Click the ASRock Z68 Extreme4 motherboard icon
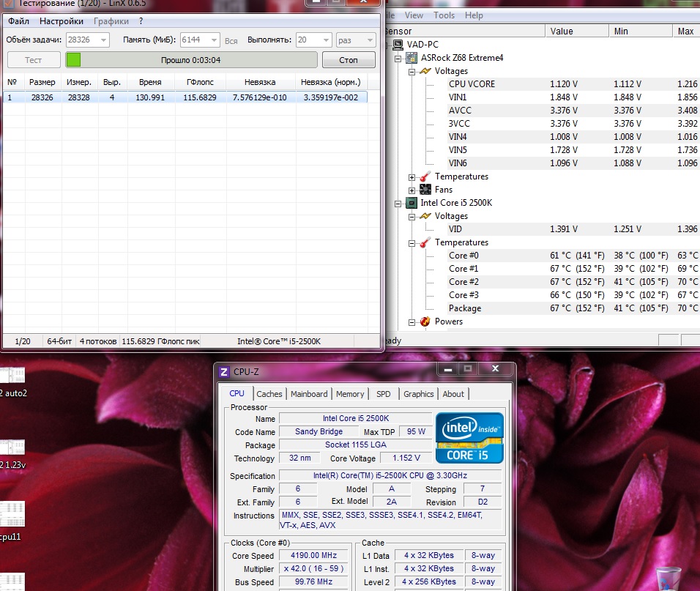This screenshot has height=591, width=700. click(412, 58)
